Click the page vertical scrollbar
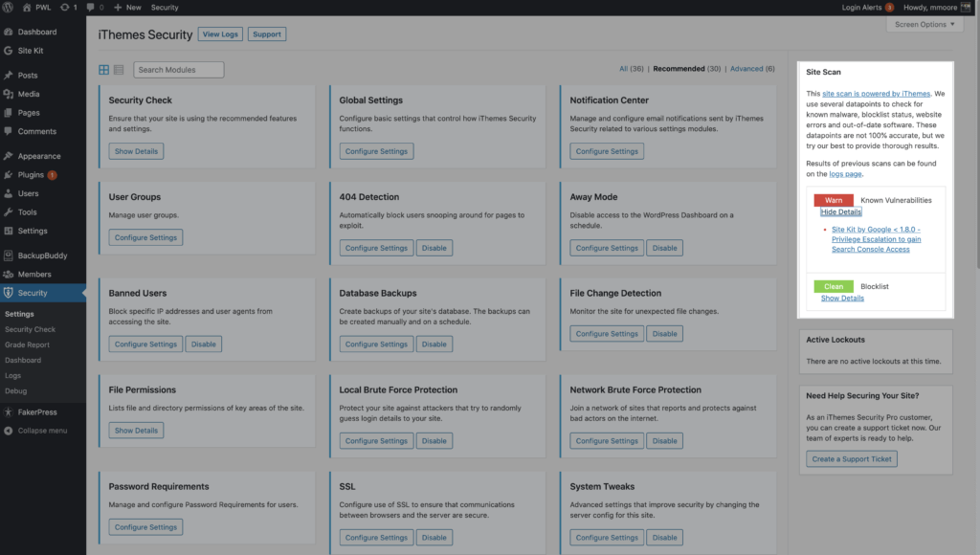The height and width of the screenshot is (555, 980). pos(977,144)
